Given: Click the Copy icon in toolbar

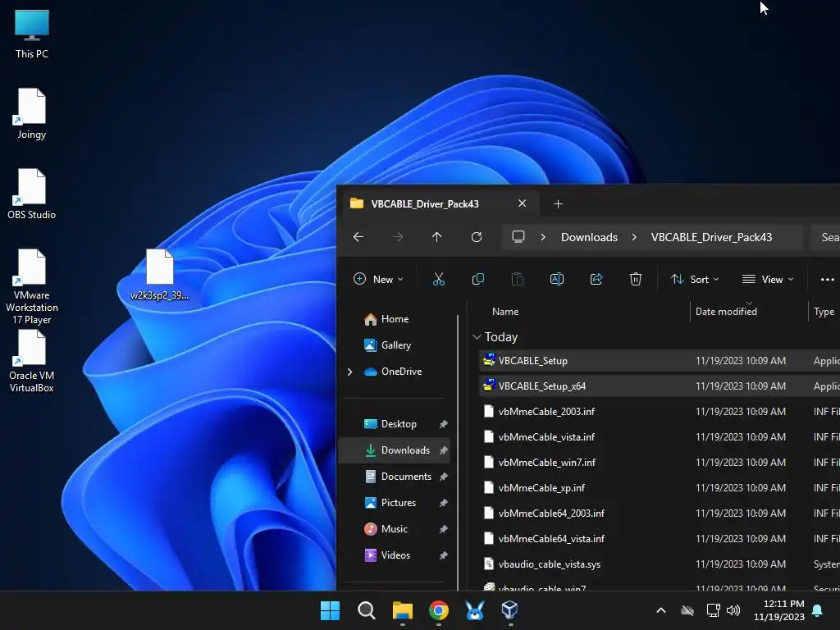Looking at the screenshot, I should 478,279.
